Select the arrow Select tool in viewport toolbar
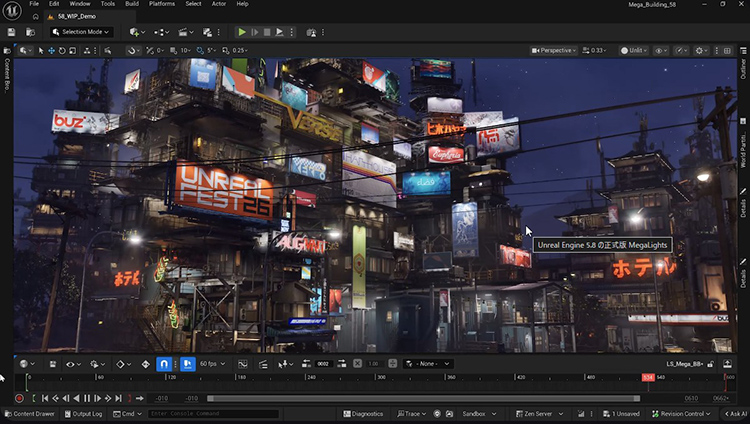The width and height of the screenshot is (750, 424). [x=41, y=50]
